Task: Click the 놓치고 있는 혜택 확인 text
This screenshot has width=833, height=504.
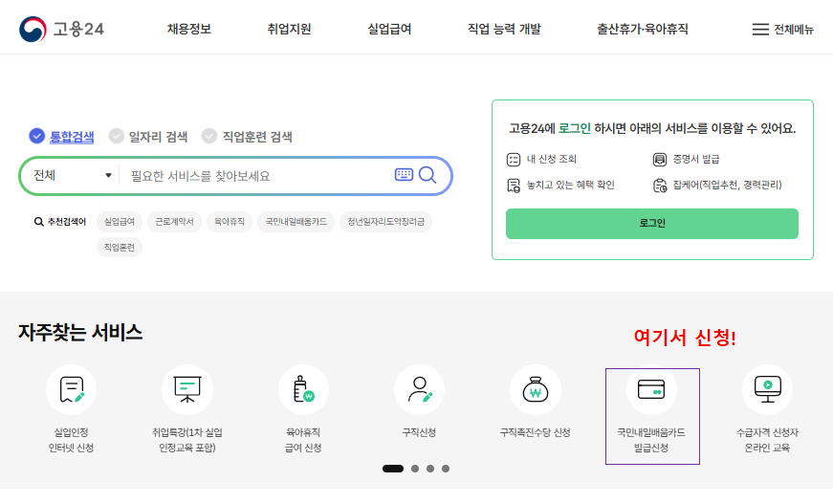Action: [570, 185]
